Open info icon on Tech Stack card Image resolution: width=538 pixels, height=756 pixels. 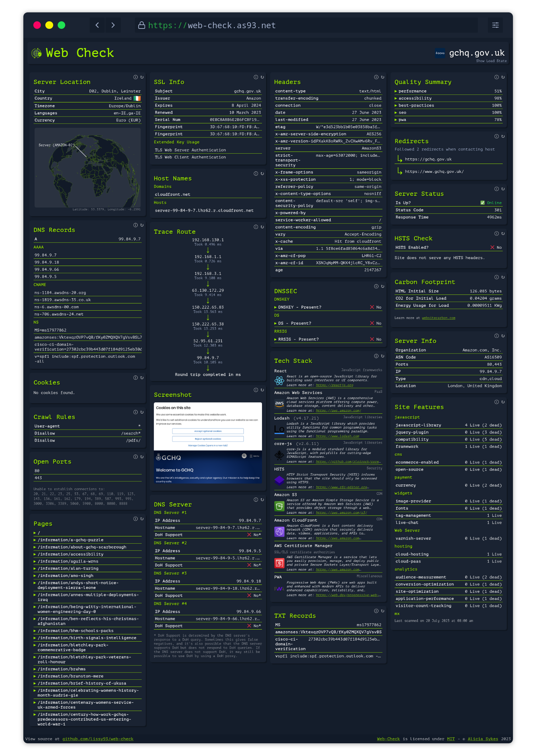tap(376, 356)
